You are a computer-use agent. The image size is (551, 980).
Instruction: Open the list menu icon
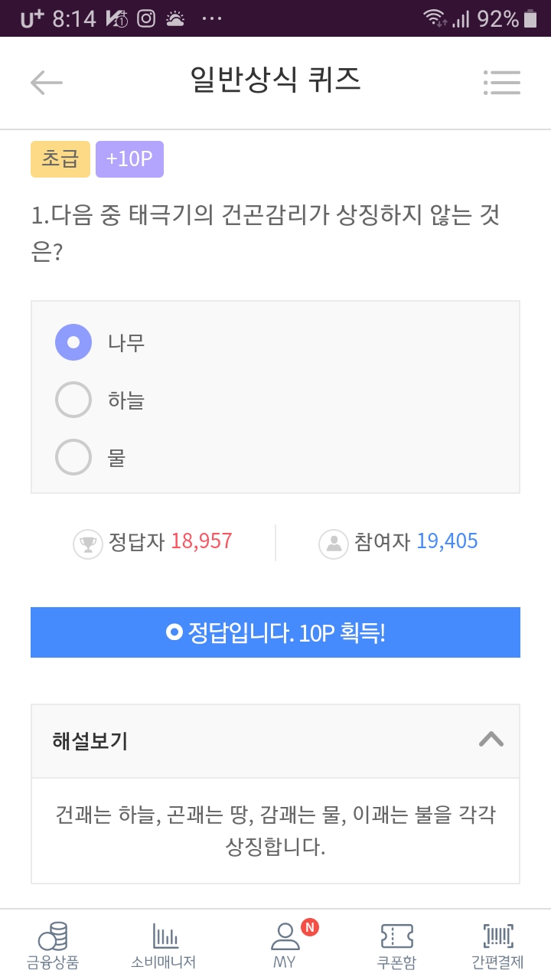tap(502, 83)
